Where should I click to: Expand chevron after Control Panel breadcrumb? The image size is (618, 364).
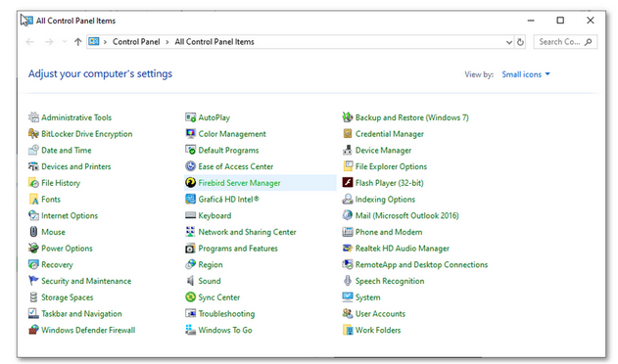[167, 42]
